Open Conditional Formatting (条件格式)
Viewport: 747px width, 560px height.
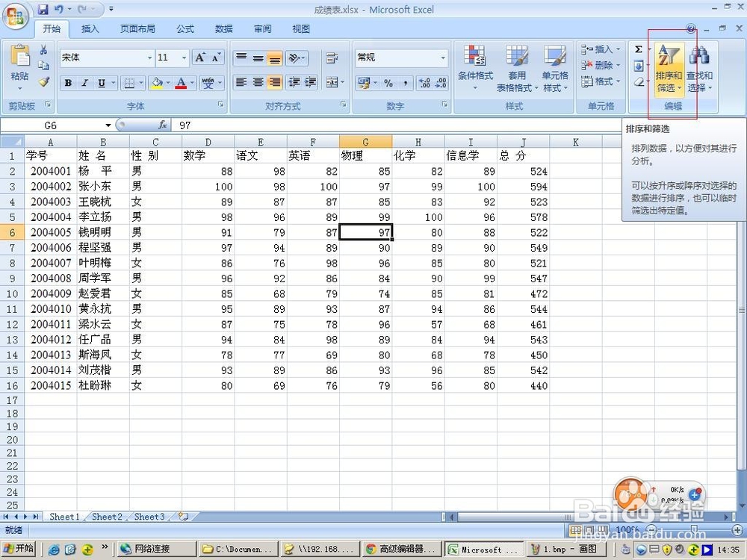[477, 67]
